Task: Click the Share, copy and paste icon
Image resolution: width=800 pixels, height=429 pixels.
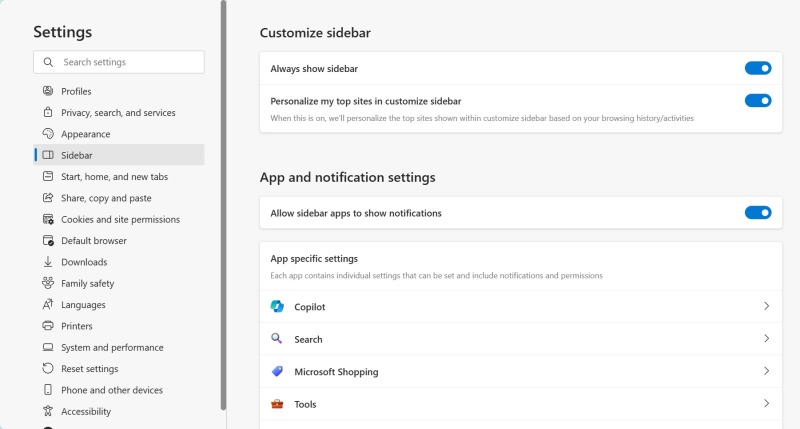Action: (48, 198)
